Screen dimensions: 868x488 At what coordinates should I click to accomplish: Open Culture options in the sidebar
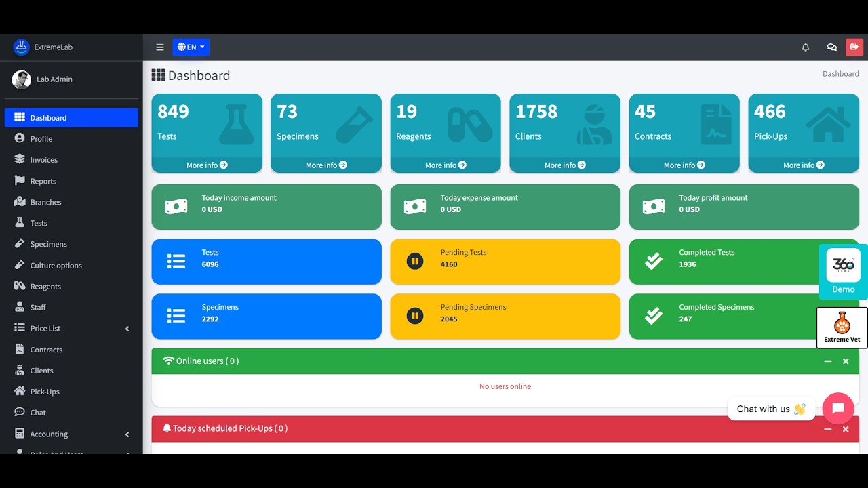coord(71,265)
